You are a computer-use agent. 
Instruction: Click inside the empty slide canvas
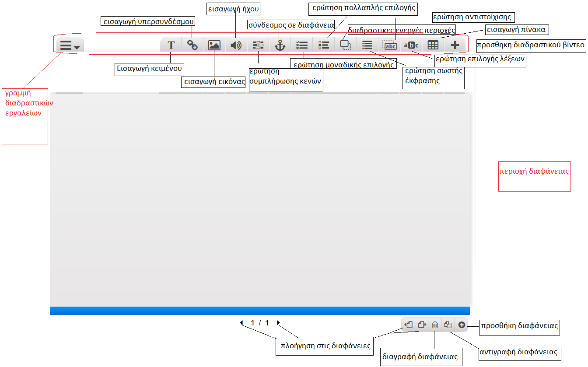[x=260, y=200]
